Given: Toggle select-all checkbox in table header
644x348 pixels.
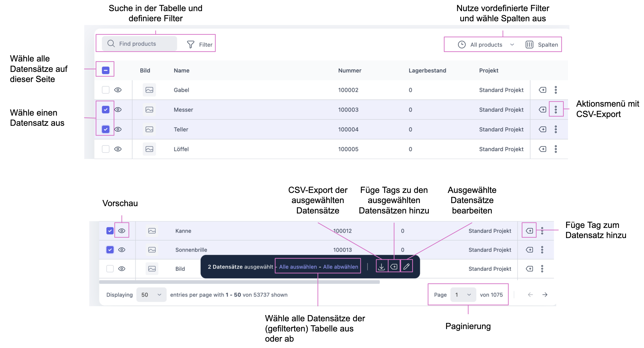Looking at the screenshot, I should [106, 70].
